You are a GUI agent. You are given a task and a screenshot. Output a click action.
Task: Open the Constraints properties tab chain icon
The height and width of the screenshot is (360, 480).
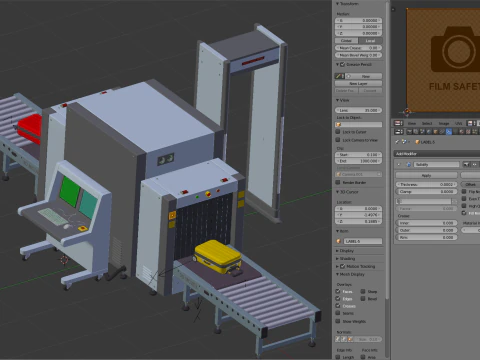[442, 131]
